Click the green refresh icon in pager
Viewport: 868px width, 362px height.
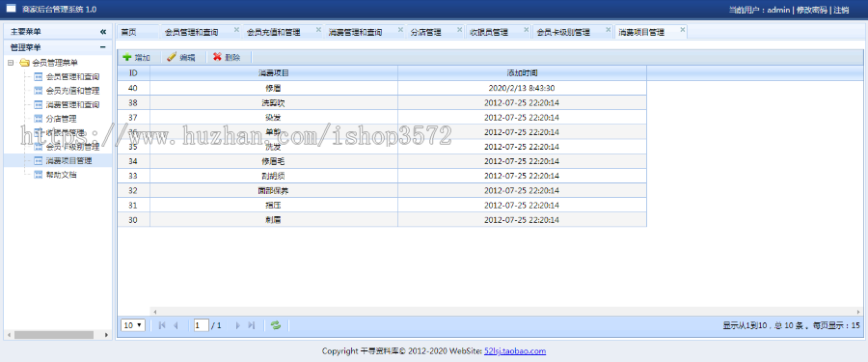pos(275,325)
